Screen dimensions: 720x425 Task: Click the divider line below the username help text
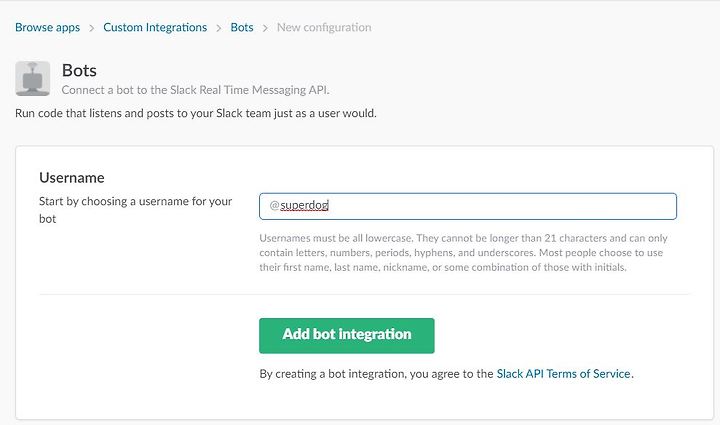[365, 294]
